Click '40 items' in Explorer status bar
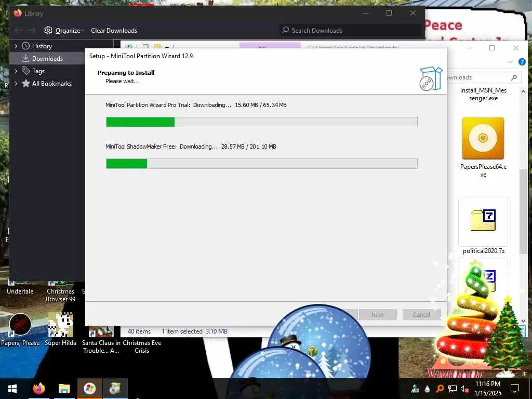Viewport: 532px width, 399px height. pyautogui.click(x=139, y=331)
